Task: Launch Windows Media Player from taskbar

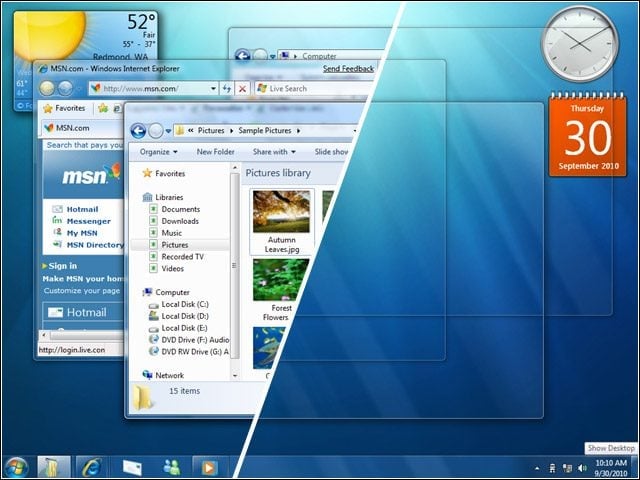Action: click(208, 467)
